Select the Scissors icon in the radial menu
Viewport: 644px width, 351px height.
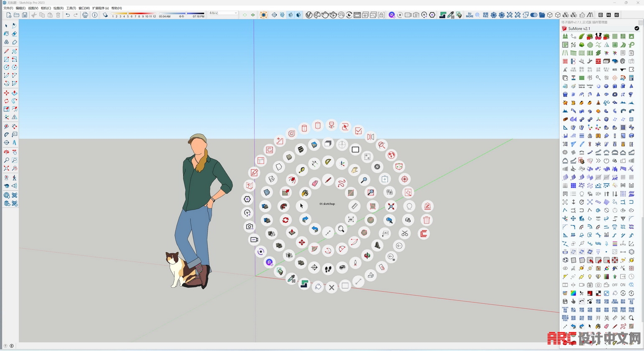coord(405,233)
